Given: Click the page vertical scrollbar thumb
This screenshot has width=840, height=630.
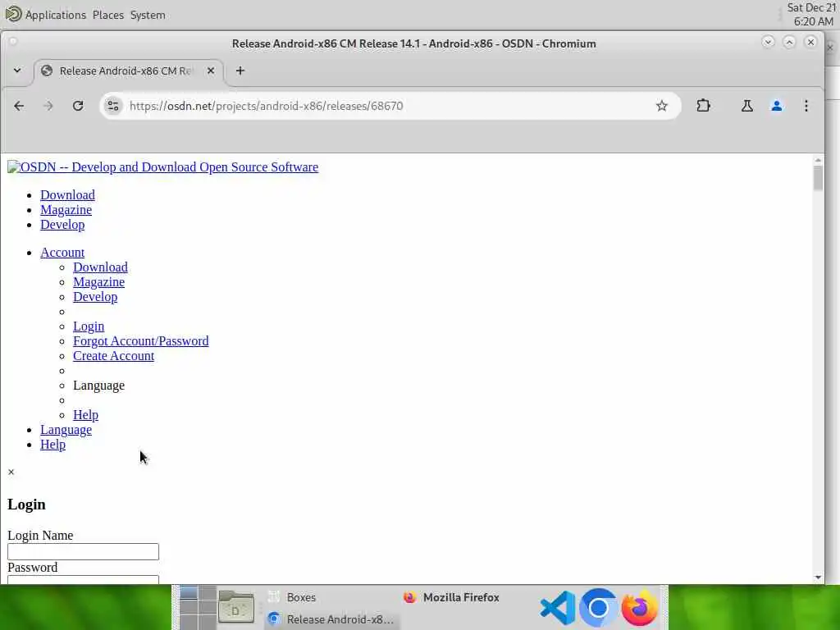Looking at the screenshot, I should [x=818, y=178].
